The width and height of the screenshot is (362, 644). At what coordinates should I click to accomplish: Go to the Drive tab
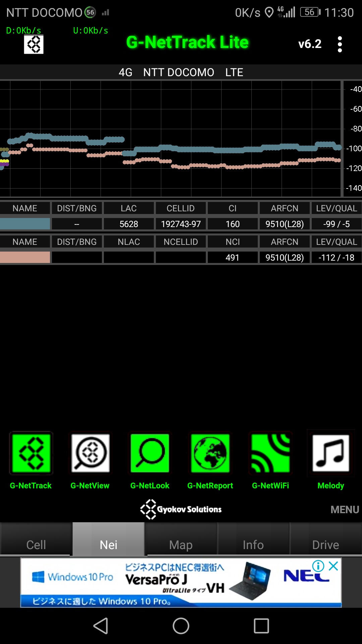point(325,544)
